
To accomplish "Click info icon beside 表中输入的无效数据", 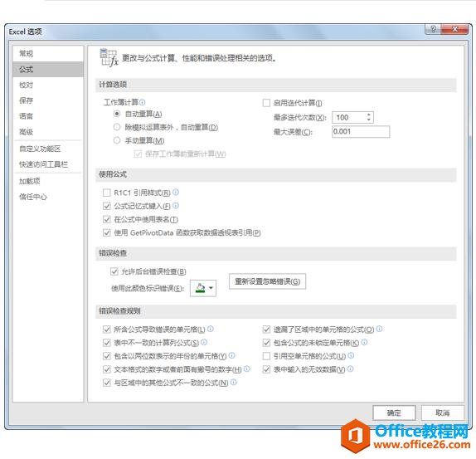I will [x=350, y=369].
